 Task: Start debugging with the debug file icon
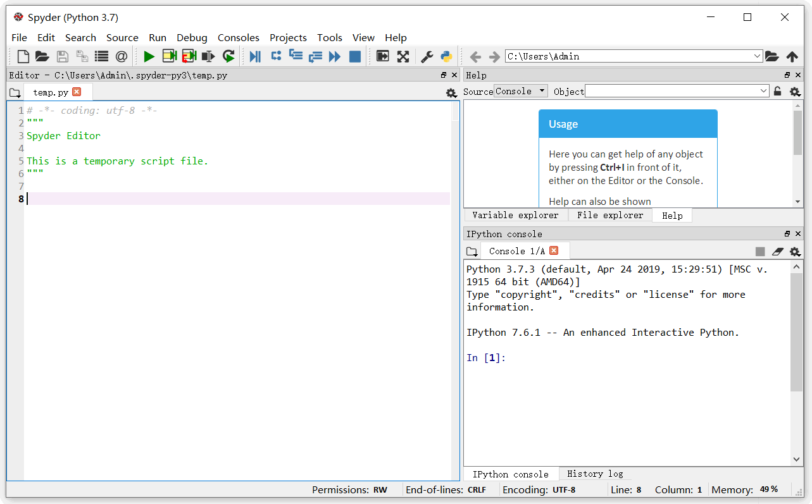point(256,56)
